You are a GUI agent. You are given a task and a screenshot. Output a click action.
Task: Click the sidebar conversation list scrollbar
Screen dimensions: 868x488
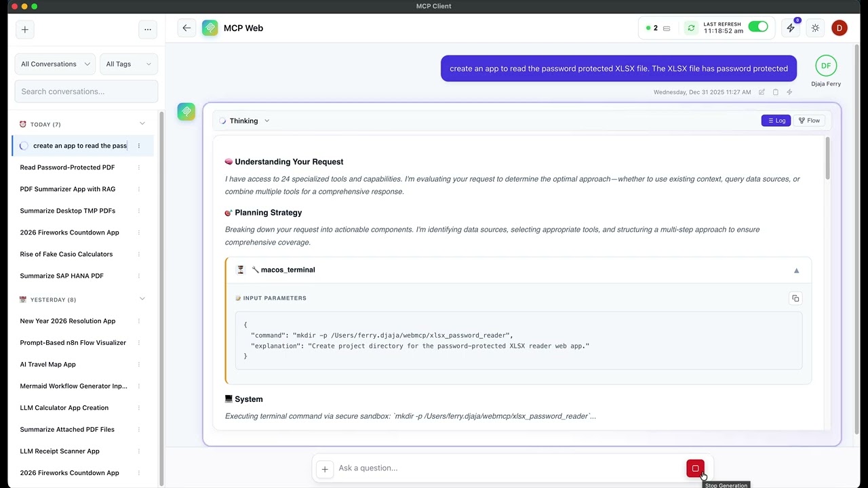click(x=161, y=298)
